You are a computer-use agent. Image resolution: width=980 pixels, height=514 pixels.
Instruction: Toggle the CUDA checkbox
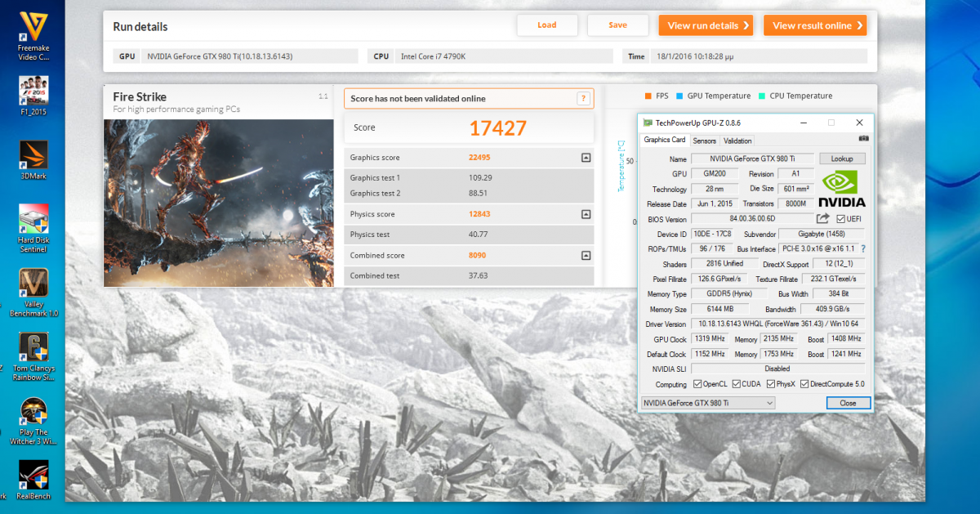click(x=736, y=384)
